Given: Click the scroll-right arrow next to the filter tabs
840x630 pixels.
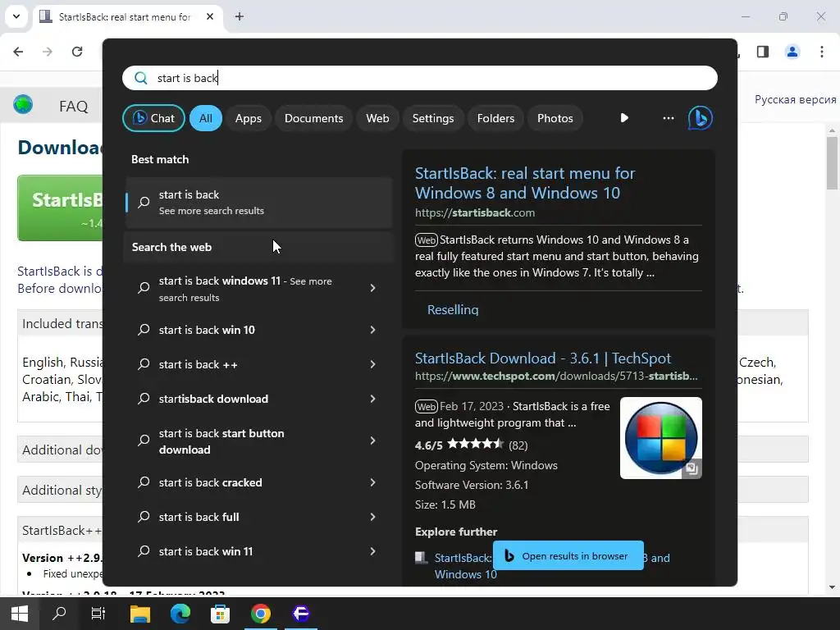Looking at the screenshot, I should click(x=624, y=118).
